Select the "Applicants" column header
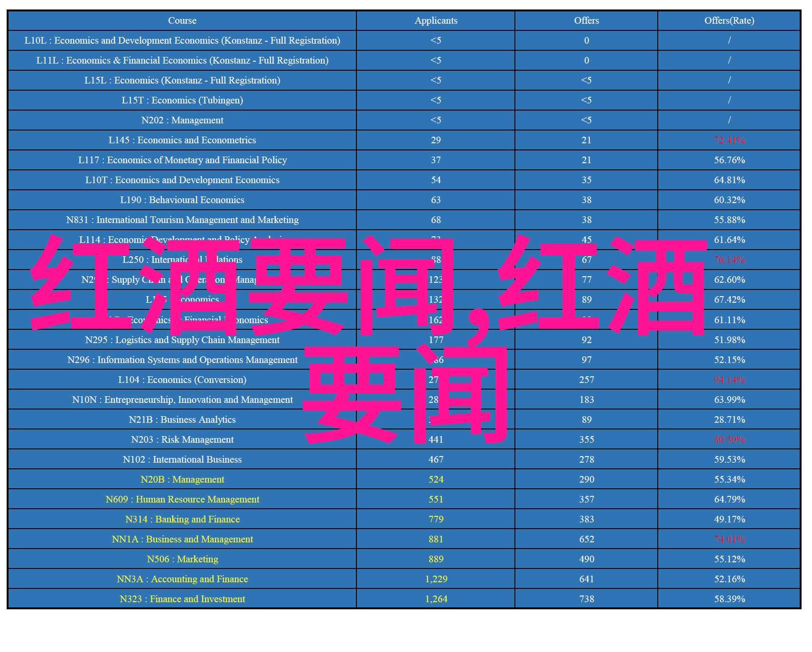Viewport: 812px width, 652px height. (436, 20)
